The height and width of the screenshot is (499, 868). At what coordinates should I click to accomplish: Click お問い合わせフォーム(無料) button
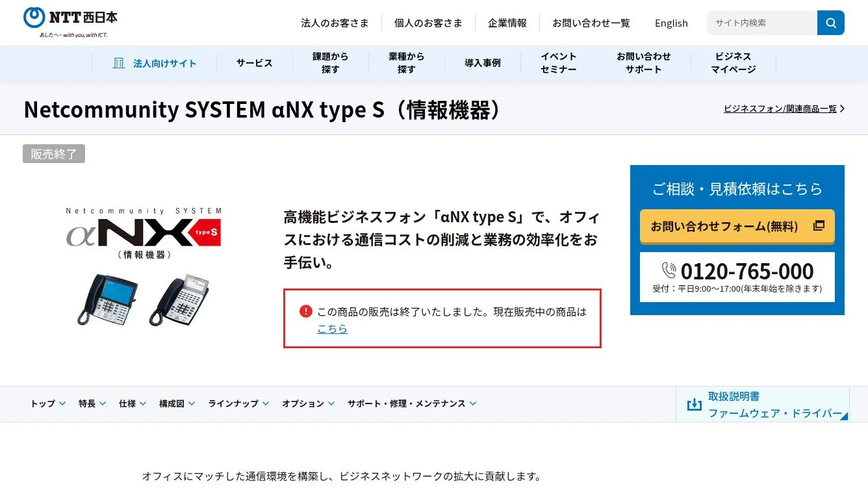coord(737,226)
